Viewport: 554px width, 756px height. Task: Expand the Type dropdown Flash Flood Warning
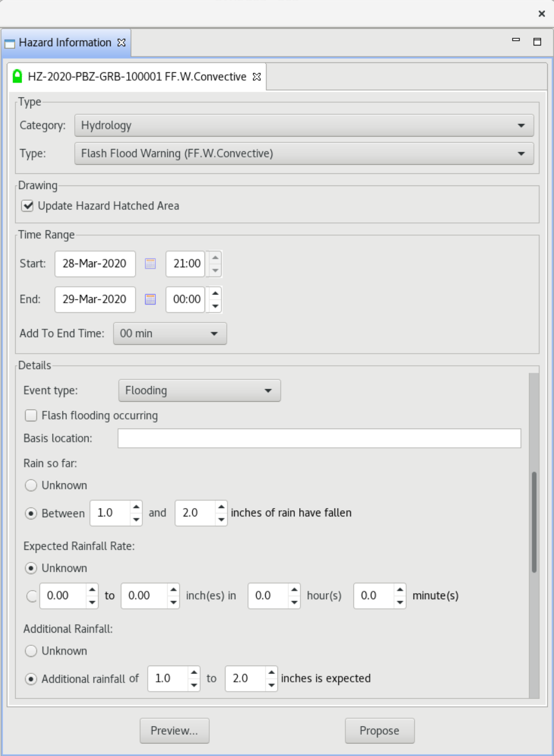[x=303, y=154]
